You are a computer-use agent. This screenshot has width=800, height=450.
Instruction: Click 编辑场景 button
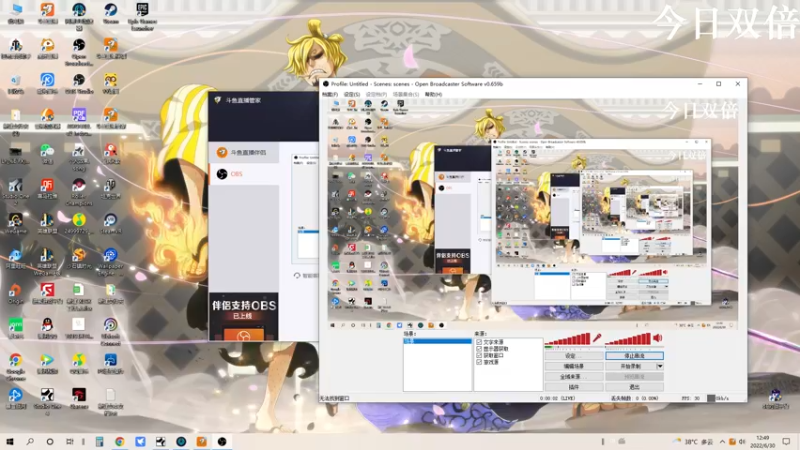tap(574, 366)
